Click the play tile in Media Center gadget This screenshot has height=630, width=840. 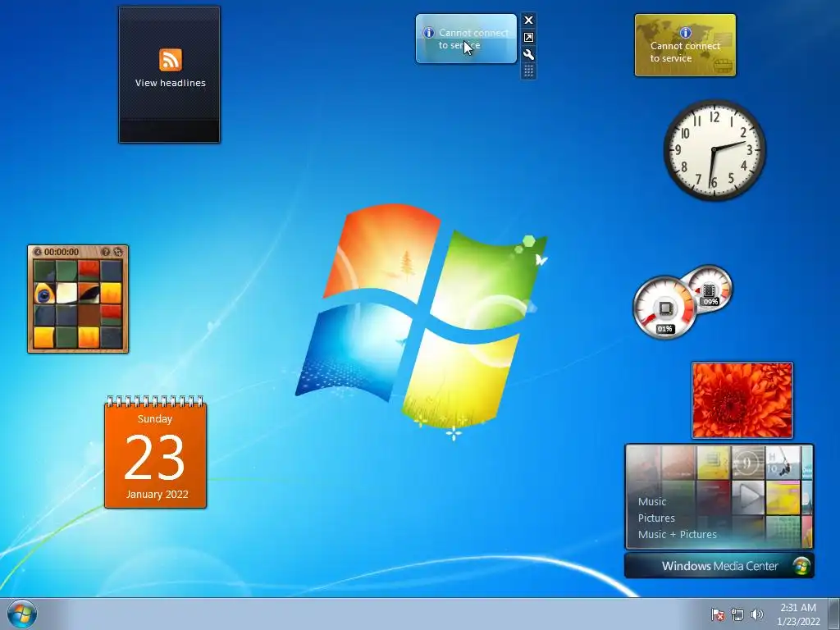coord(748,497)
